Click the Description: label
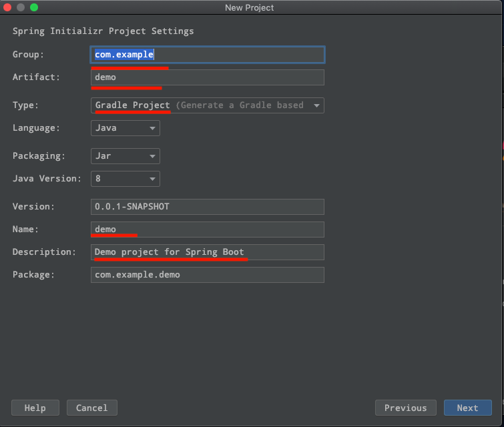504x427 pixels. pos(44,252)
